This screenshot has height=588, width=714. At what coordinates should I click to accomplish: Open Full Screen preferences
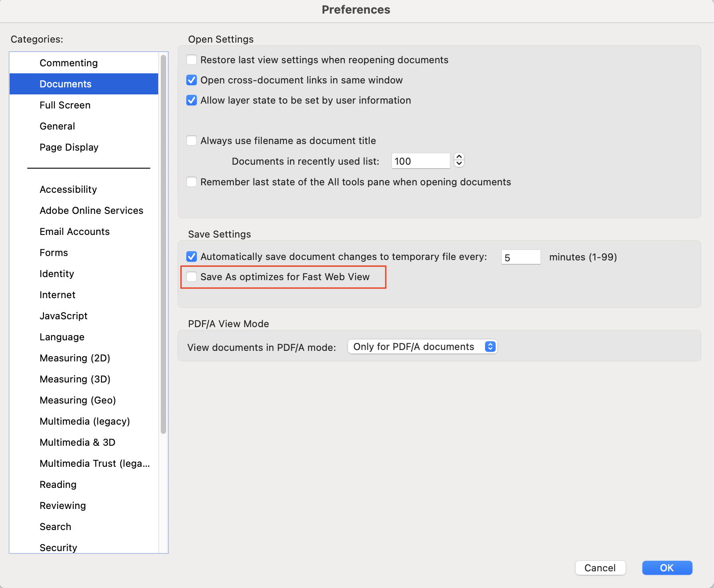pyautogui.click(x=65, y=105)
